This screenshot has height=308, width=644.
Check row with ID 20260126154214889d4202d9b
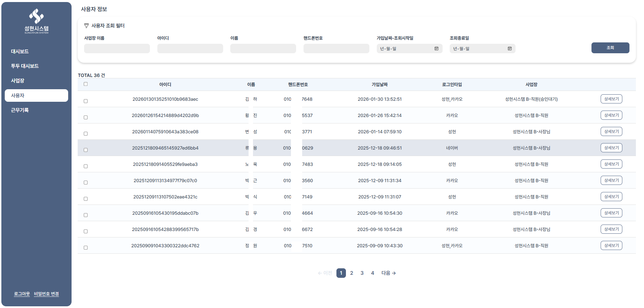tap(86, 117)
